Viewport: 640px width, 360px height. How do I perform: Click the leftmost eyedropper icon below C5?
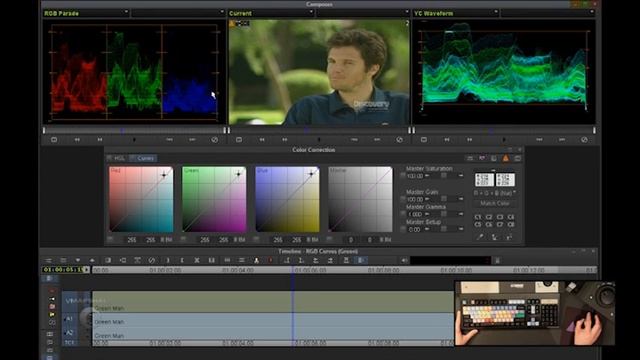click(x=480, y=237)
